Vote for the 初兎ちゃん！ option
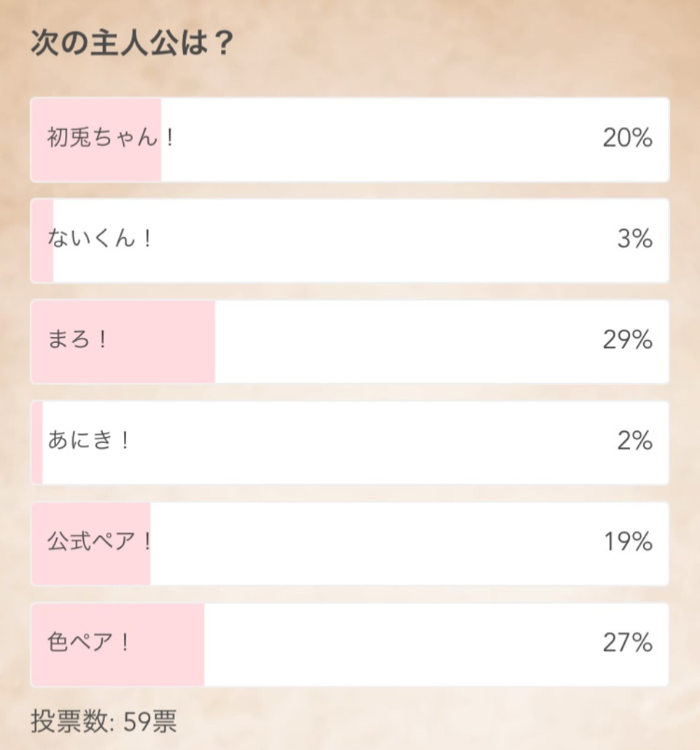The image size is (700, 750). [350, 139]
